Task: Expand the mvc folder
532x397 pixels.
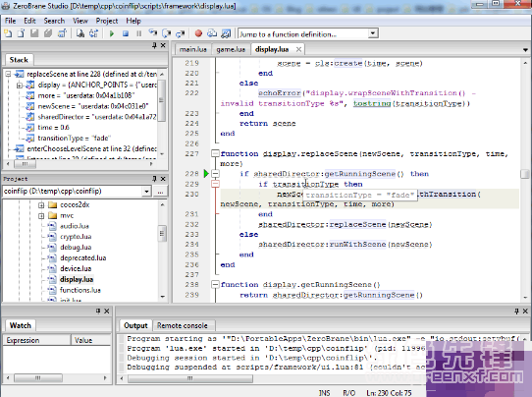Action: 41,215
